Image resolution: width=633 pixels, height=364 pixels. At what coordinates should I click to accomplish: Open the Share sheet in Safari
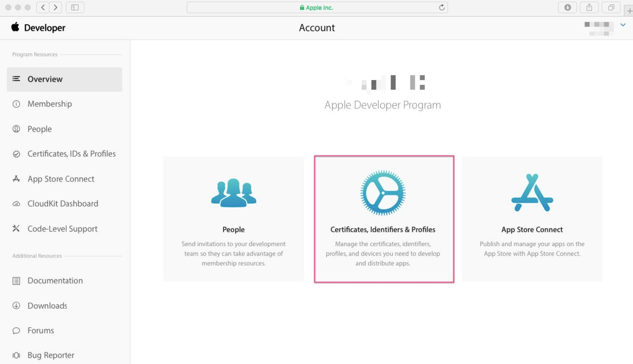589,7
